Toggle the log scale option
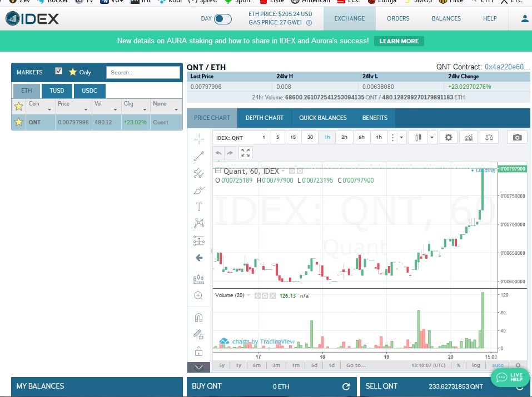The height and width of the screenshot is (397, 532). click(x=476, y=365)
